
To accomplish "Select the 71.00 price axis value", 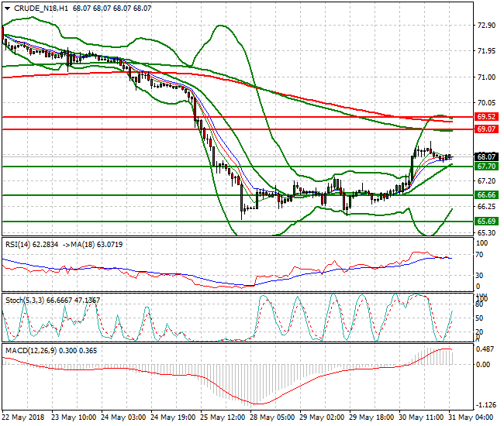I will tap(486, 77).
